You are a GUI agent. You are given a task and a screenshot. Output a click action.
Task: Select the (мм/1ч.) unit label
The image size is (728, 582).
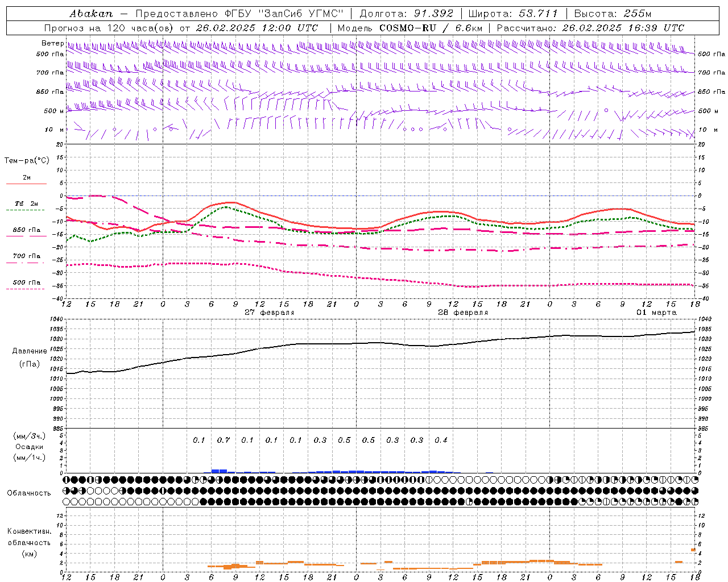(30, 458)
